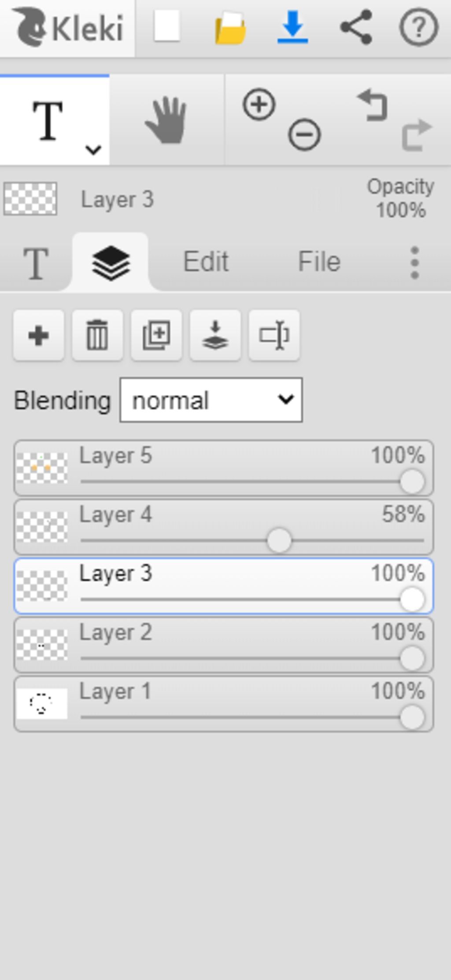Rename the layer using the rename icon
Image resolution: width=451 pixels, height=980 pixels.
point(274,335)
